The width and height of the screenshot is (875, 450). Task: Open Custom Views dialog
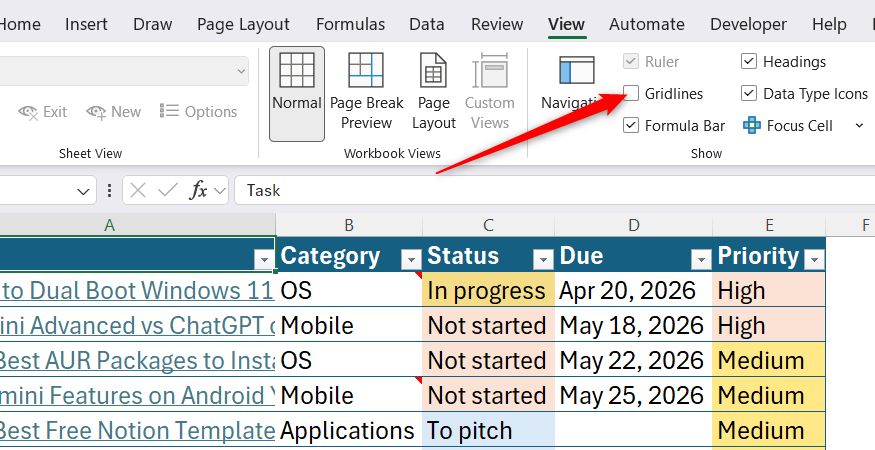tap(489, 94)
